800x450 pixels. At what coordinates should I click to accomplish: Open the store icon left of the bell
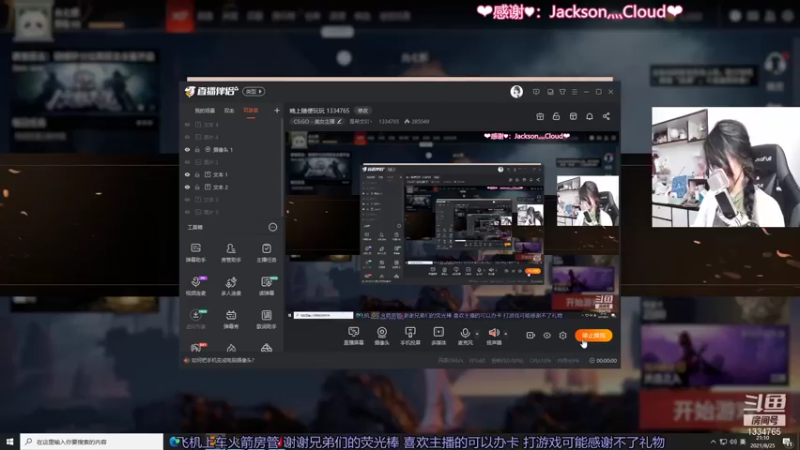pyautogui.click(x=573, y=116)
